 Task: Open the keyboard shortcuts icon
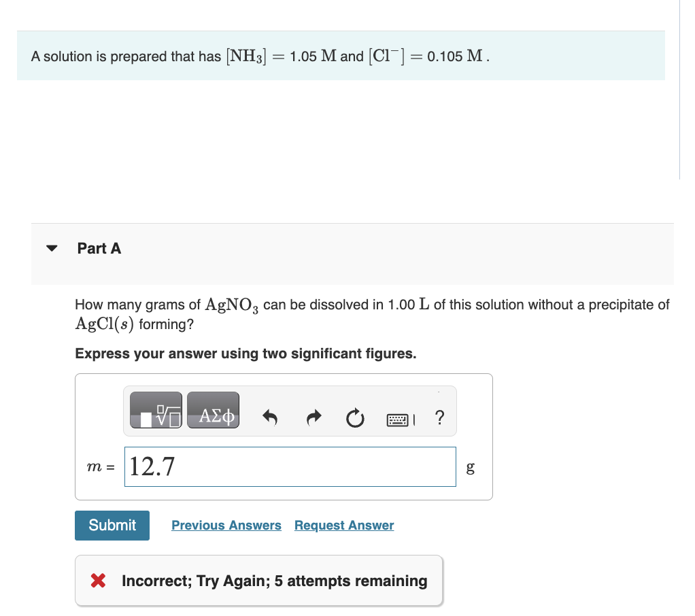click(400, 419)
